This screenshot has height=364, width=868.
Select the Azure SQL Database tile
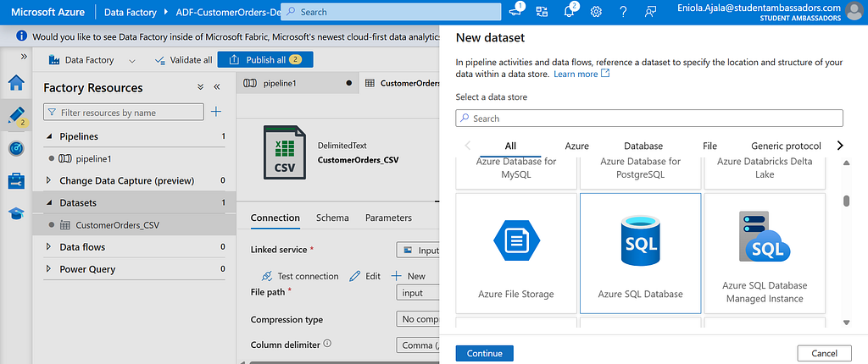pyautogui.click(x=641, y=253)
